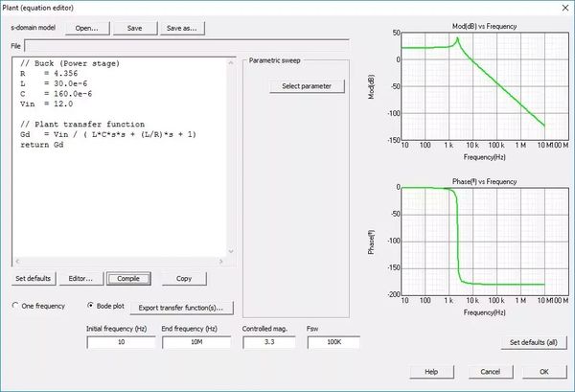
Task: Open the external Editor... button
Action: pyautogui.click(x=80, y=279)
